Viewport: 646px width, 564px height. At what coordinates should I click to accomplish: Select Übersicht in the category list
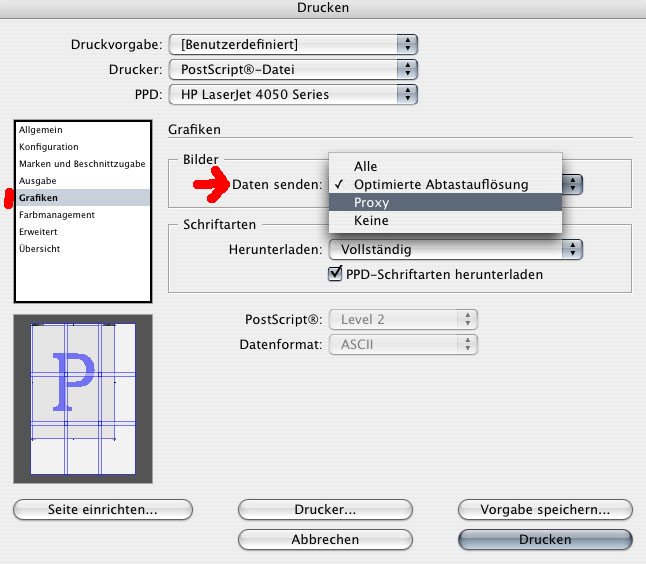[83, 249]
